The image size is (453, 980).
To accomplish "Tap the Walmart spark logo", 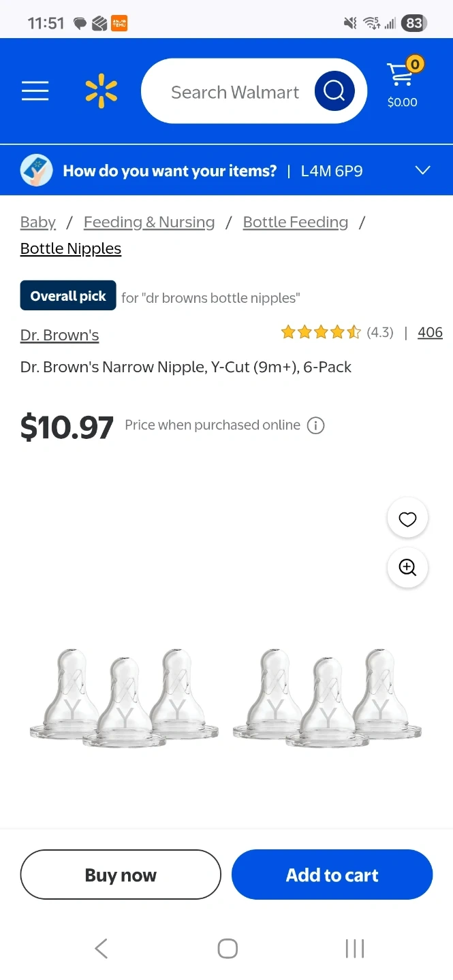I will (101, 92).
